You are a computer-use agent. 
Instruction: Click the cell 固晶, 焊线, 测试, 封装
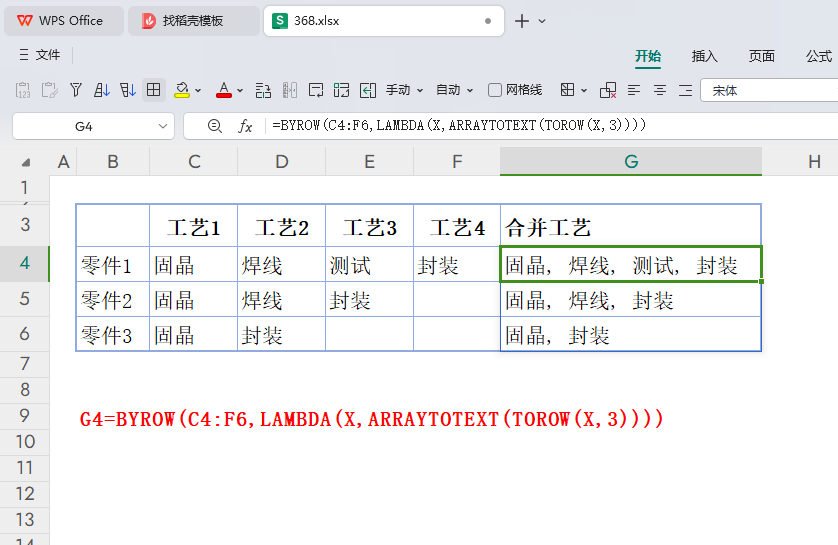click(631, 264)
